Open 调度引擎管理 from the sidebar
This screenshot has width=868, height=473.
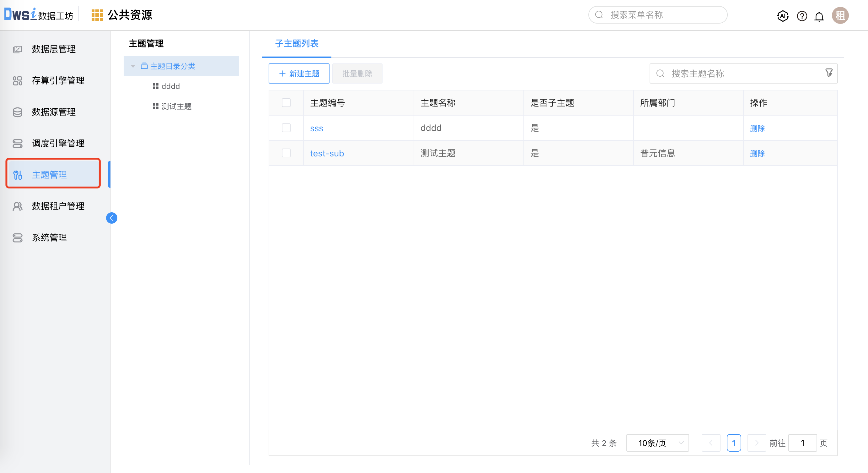tap(57, 143)
